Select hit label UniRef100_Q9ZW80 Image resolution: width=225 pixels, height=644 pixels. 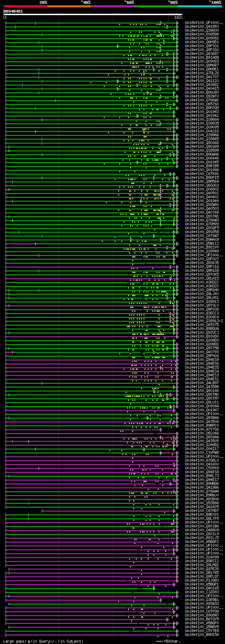pyautogui.click(x=202, y=205)
